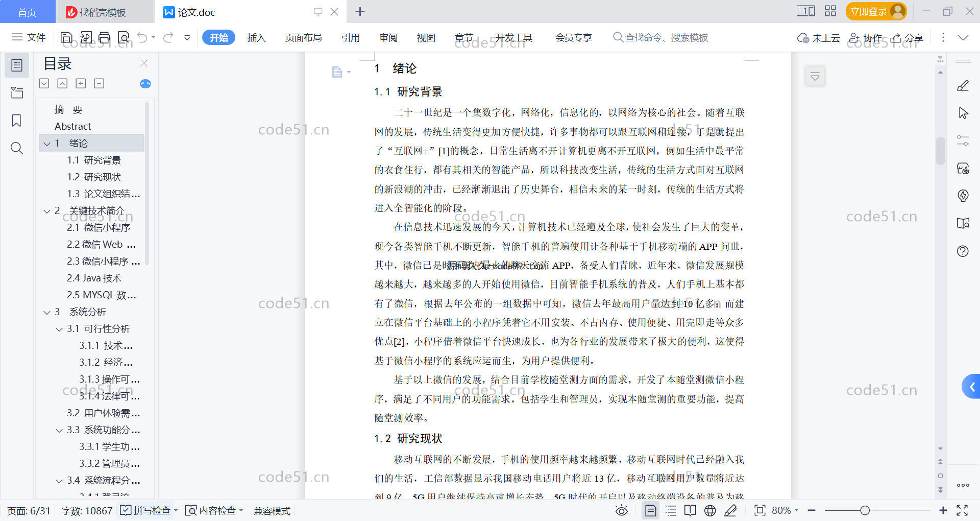Collapse the 1 绪论 outline node
This screenshot has height=521, width=980.
47,144
